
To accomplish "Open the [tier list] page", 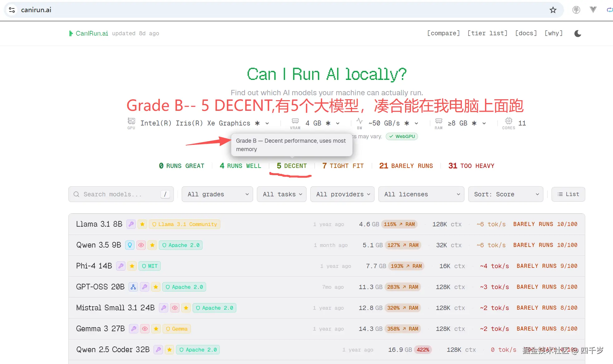I will point(487,33).
